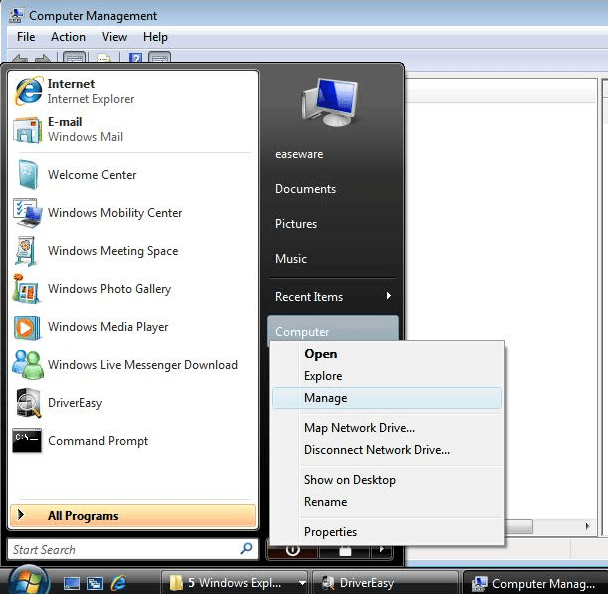Open the Welcome Center program
The width and height of the screenshot is (608, 594).
(133, 174)
